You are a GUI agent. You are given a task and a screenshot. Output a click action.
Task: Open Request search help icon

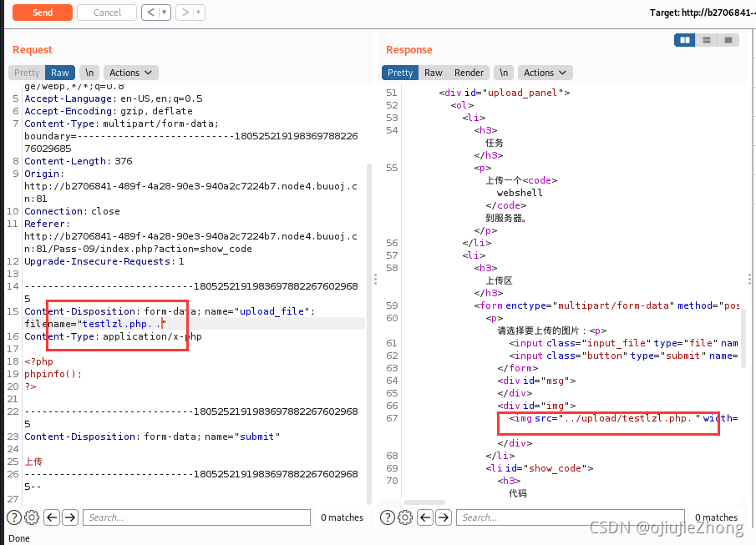pyautogui.click(x=14, y=517)
